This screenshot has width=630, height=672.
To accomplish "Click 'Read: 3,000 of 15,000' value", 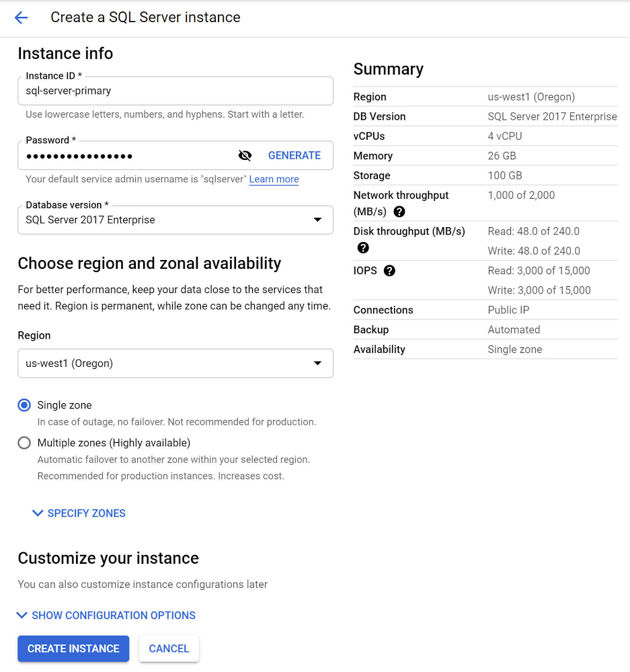I will tap(539, 271).
